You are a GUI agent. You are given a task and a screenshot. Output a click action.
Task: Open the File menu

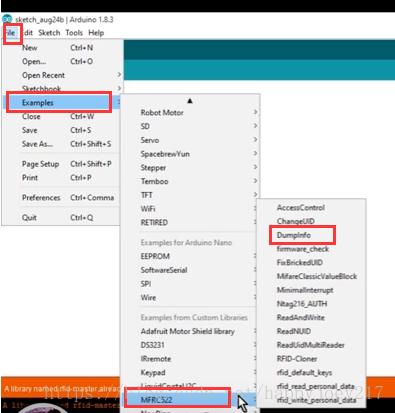(10, 33)
